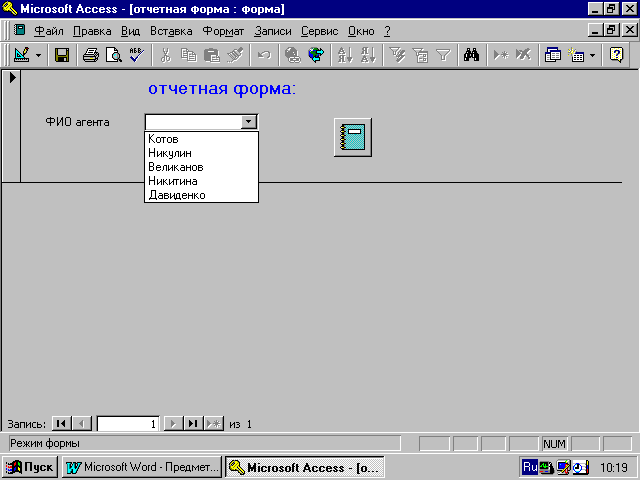Viewport: 640px width, 480px height.
Task: Select Котов from the list
Action: (202, 139)
